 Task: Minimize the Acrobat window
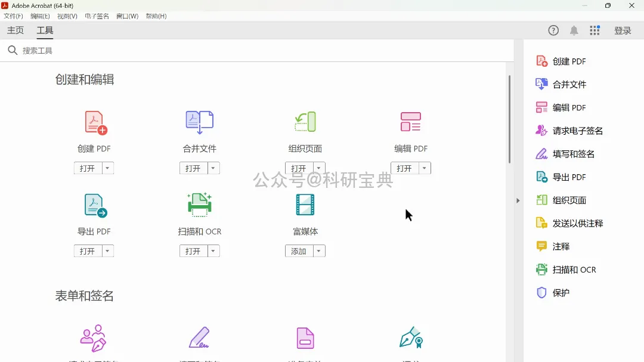pos(584,5)
